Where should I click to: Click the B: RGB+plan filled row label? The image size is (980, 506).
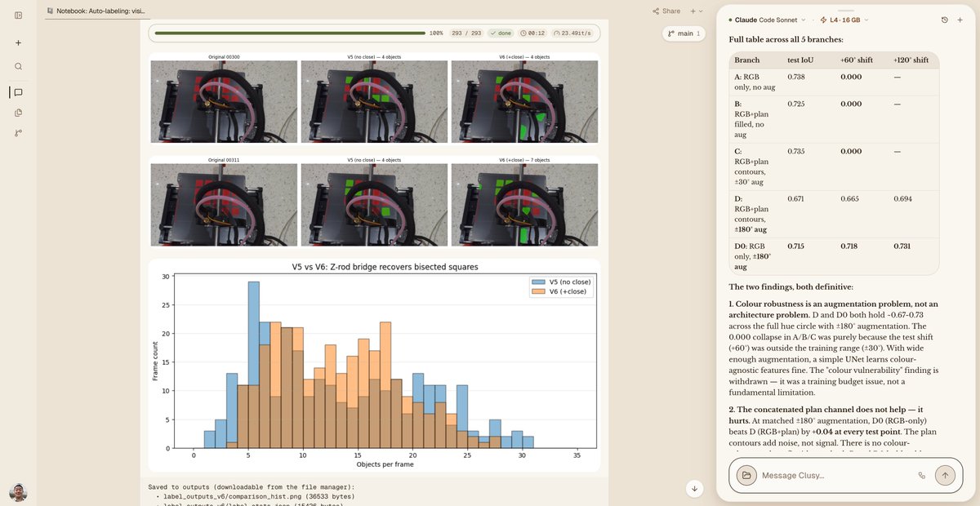click(x=751, y=119)
